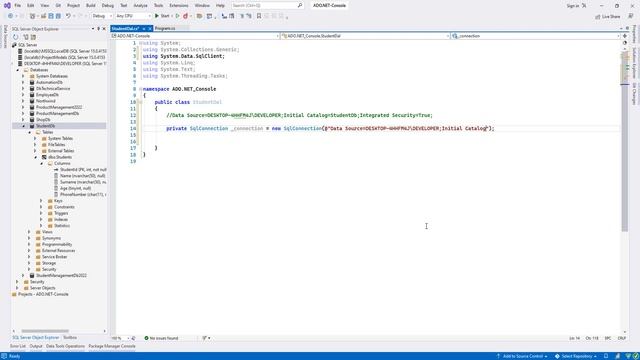Select the Age (tinyint, null) column

75,188
